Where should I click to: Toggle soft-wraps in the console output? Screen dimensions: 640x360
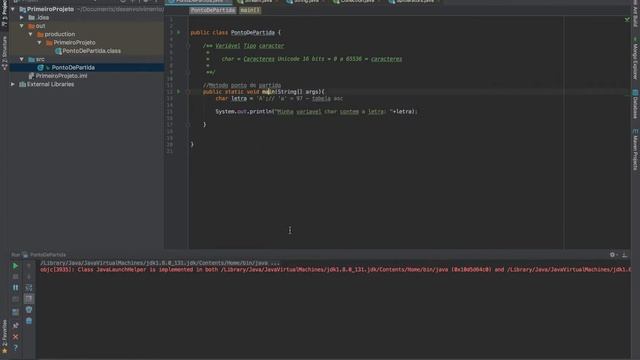tap(29, 288)
